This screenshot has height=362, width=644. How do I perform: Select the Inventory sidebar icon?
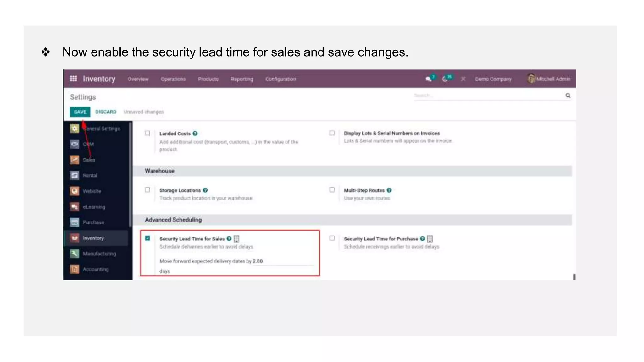click(75, 238)
